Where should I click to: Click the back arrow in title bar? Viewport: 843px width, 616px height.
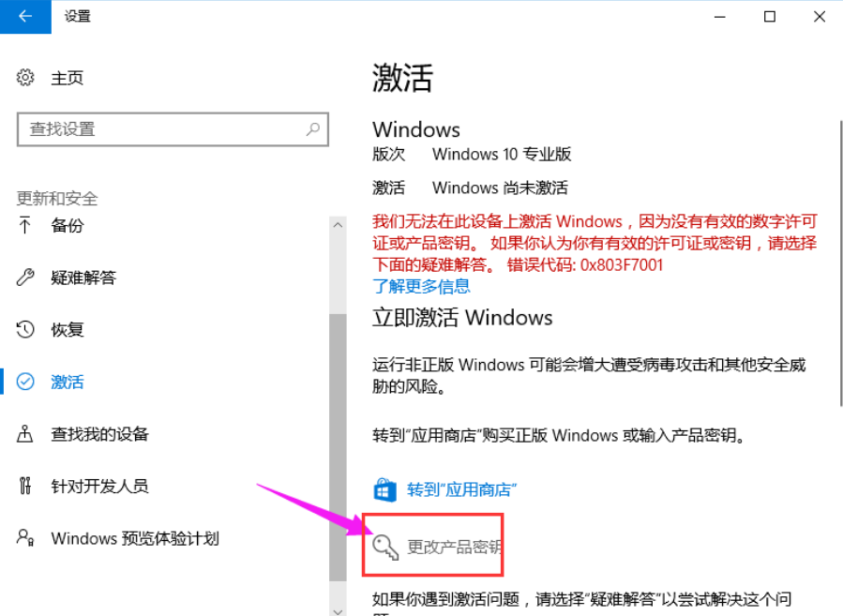(25, 17)
